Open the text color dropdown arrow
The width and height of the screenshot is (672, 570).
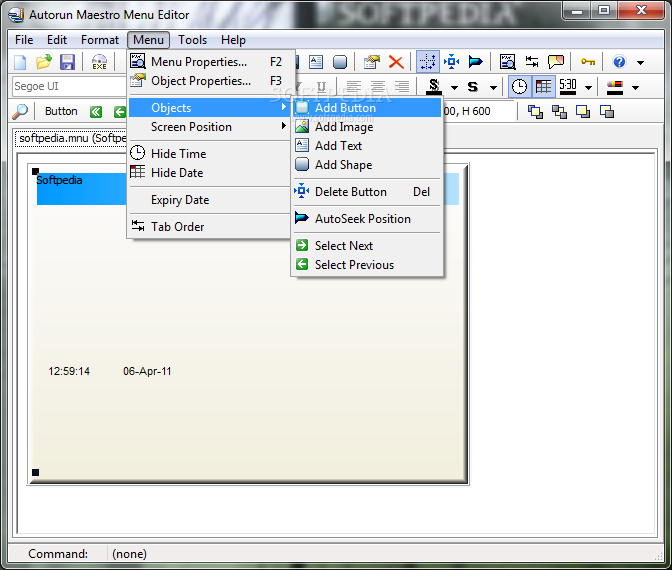click(454, 87)
